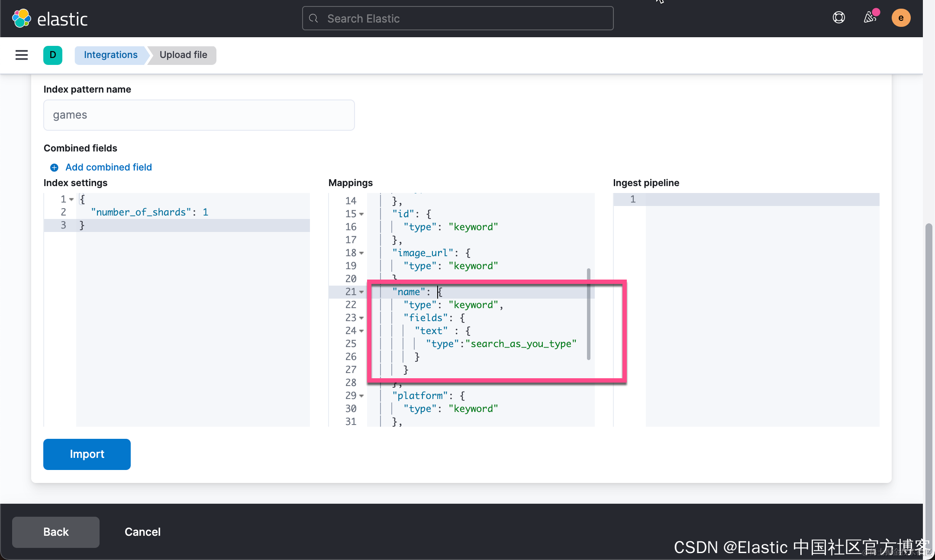Open the help menu lifebuoy icon

(838, 18)
